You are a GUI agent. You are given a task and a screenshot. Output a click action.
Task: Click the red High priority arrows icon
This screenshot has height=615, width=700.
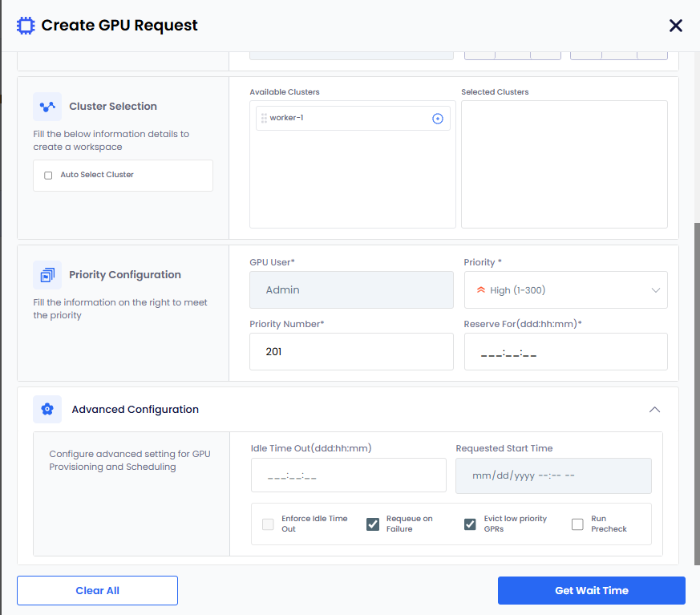pos(481,290)
